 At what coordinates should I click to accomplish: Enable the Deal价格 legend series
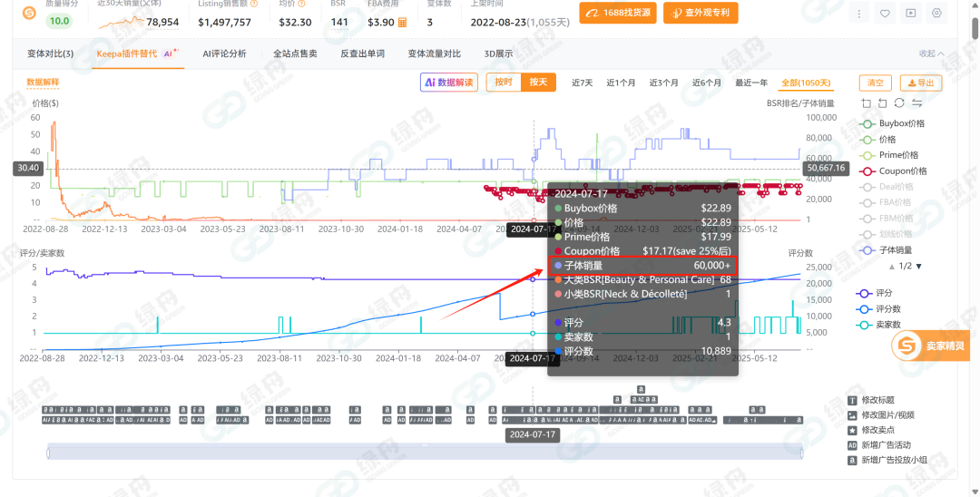tap(887, 187)
